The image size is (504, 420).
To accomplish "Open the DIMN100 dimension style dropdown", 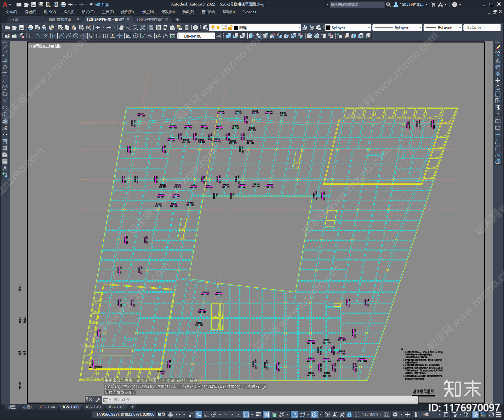I will (196, 36).
